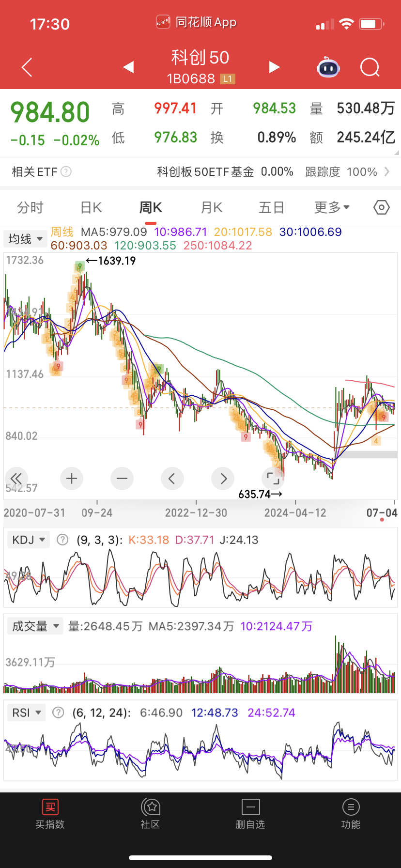Screen dimensions: 401x868
Task: Go to previous index with left triangle
Action: (x=128, y=67)
